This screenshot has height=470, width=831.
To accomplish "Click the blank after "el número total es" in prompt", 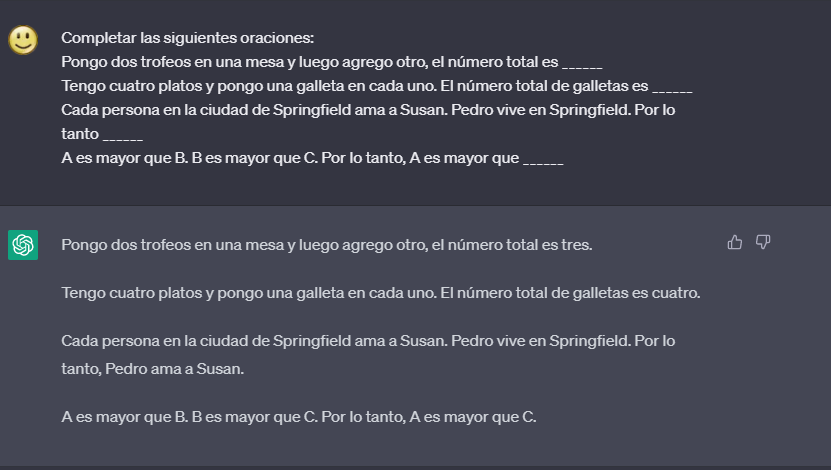I will [582, 62].
